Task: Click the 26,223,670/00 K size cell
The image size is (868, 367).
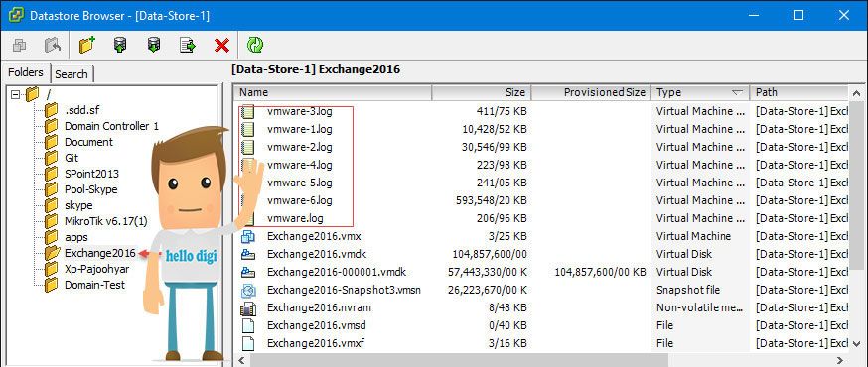Action: click(488, 290)
